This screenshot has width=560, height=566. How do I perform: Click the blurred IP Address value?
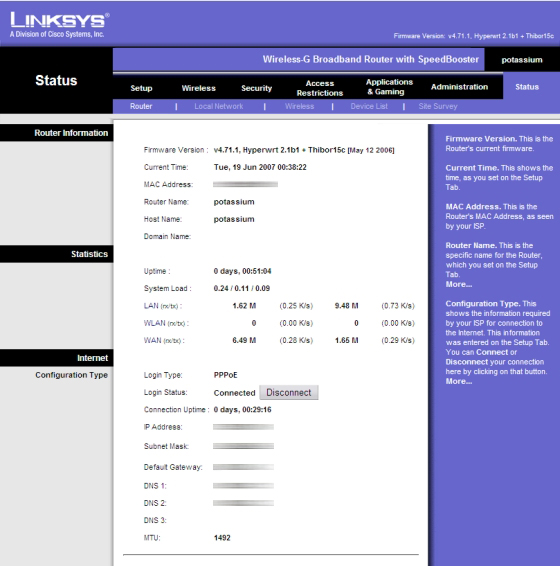pyautogui.click(x=243, y=427)
